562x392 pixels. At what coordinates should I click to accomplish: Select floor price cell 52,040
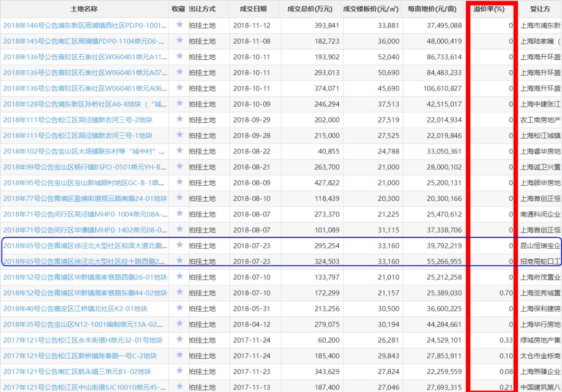389,57
